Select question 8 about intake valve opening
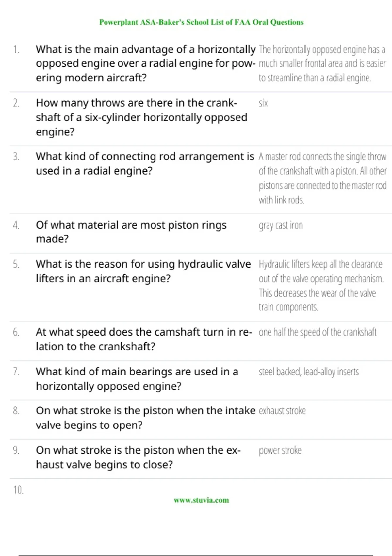Viewport: 392px width, 556px height. tap(146, 418)
